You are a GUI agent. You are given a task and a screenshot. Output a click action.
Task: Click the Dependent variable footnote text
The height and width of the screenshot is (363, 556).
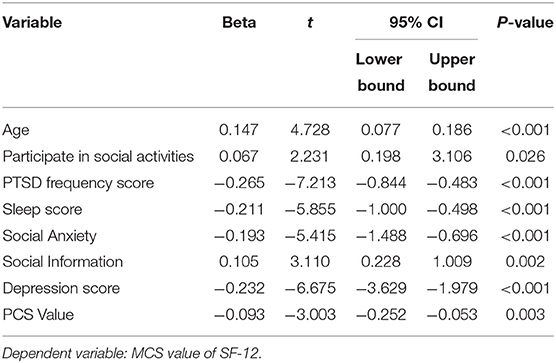(x=132, y=353)
